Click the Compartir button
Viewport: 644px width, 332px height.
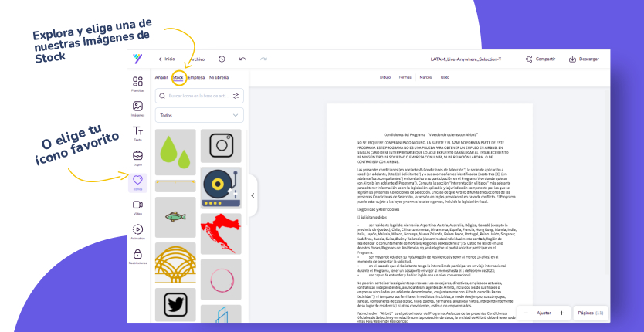click(541, 59)
